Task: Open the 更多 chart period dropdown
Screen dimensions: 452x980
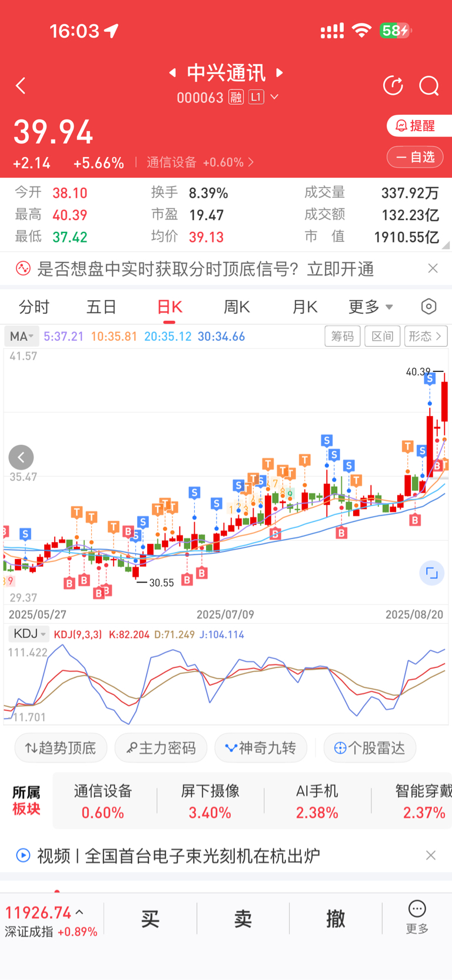Action: coord(371,307)
